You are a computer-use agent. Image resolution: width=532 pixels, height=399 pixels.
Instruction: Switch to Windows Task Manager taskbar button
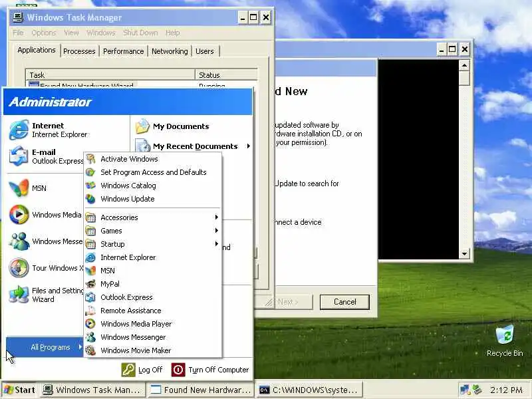tap(93, 390)
